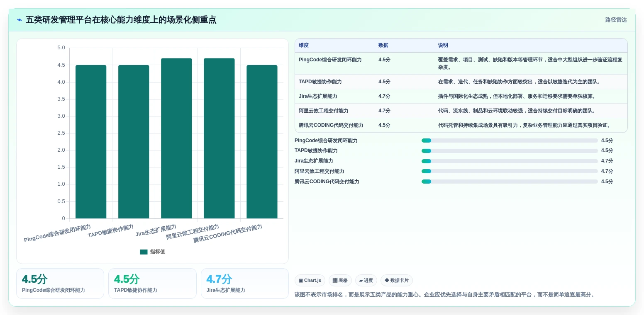Select the 进度 tag chip
The width and height of the screenshot is (644, 315).
(x=366, y=281)
